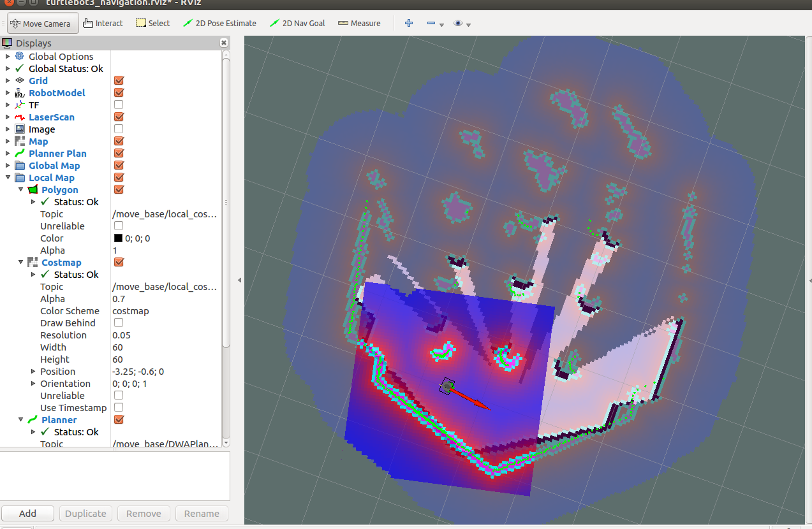
Task: Check the Draw Behind option
Action: tap(119, 322)
